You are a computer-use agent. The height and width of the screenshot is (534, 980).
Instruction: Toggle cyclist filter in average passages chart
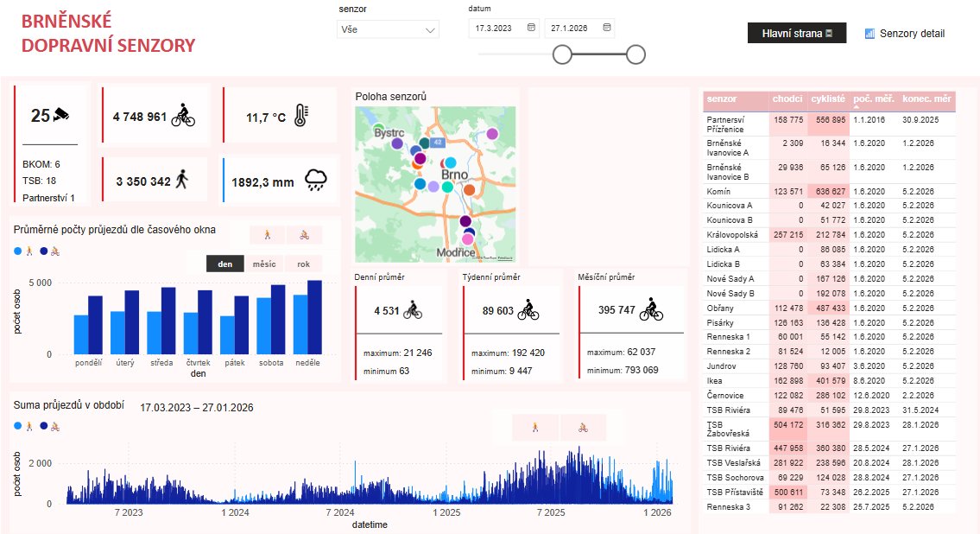[305, 235]
